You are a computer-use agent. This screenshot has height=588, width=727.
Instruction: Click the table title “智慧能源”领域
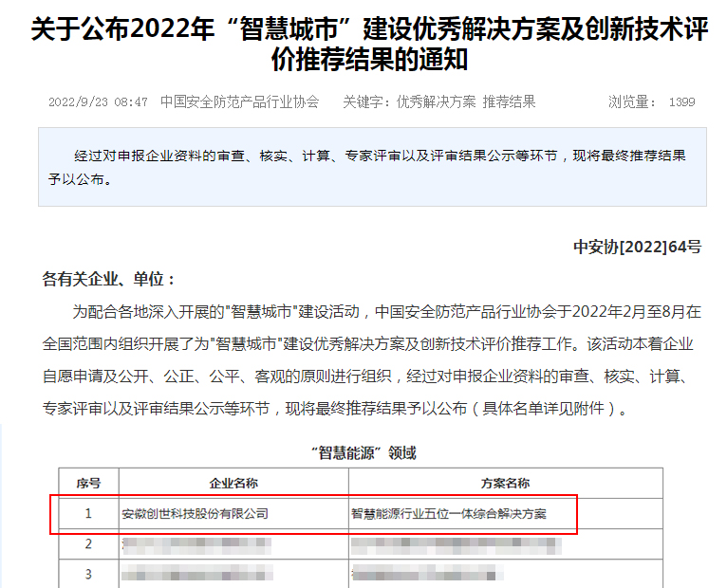tap(363, 452)
